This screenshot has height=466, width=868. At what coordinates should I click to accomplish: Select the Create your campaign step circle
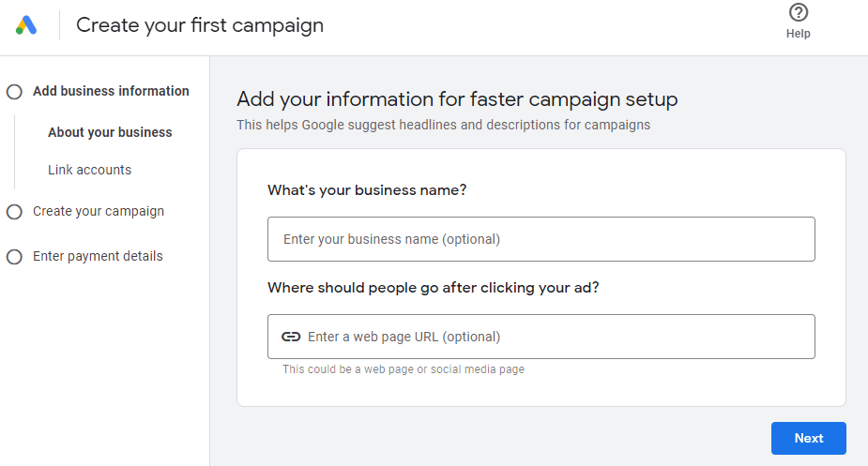14,211
